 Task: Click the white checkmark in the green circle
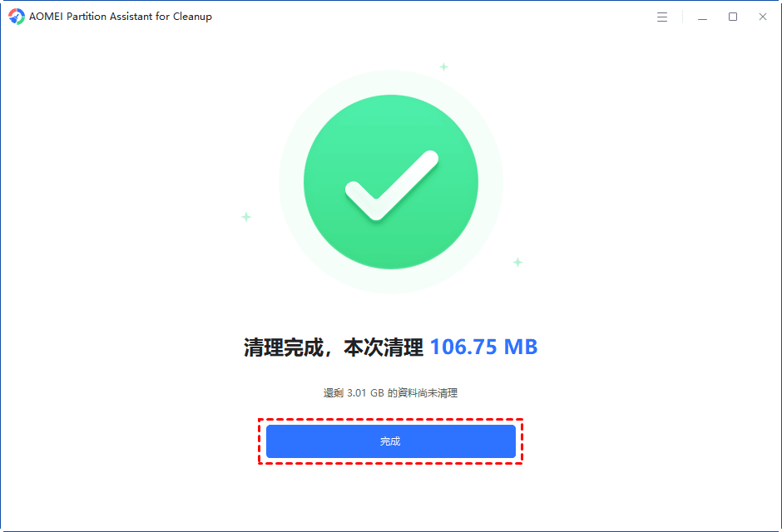tap(392, 185)
